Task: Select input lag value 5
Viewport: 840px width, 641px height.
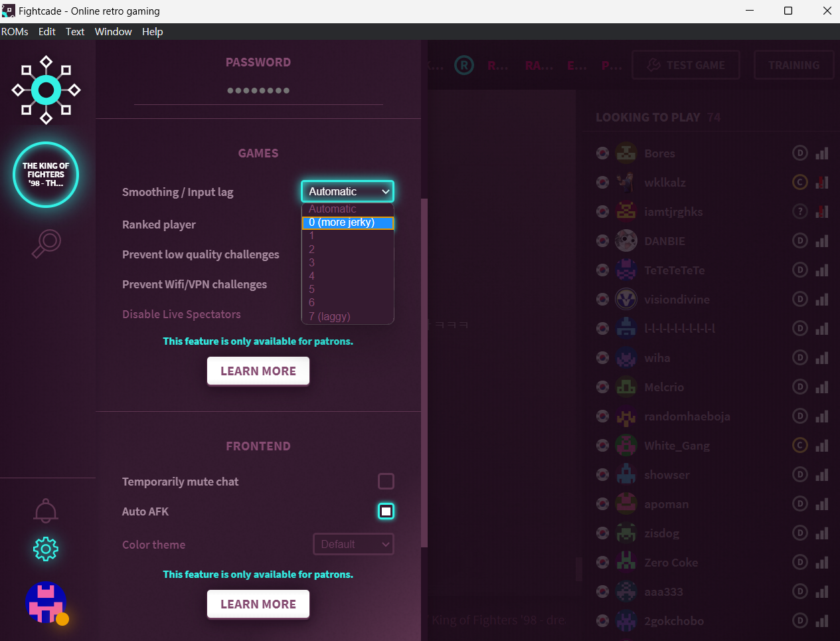Action: click(348, 289)
